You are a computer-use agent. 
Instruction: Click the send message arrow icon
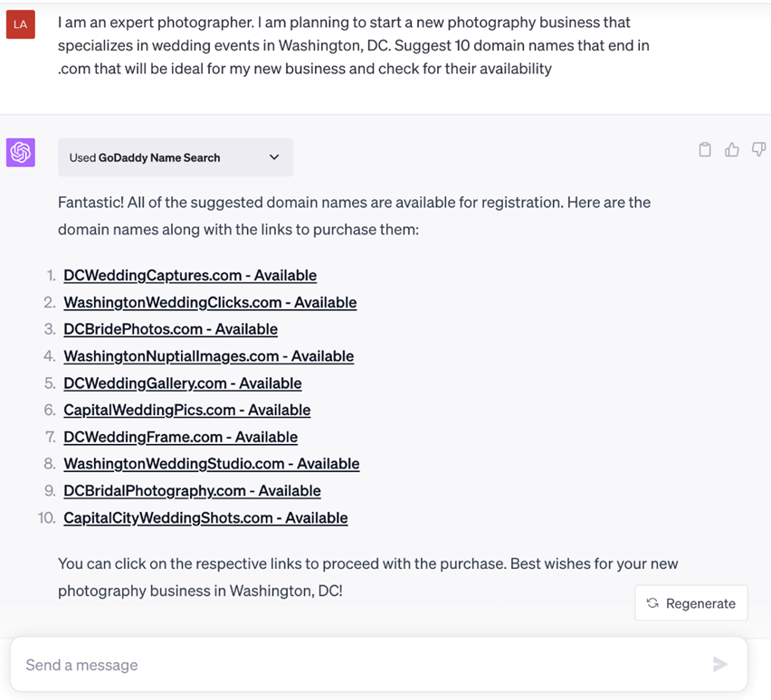720,665
